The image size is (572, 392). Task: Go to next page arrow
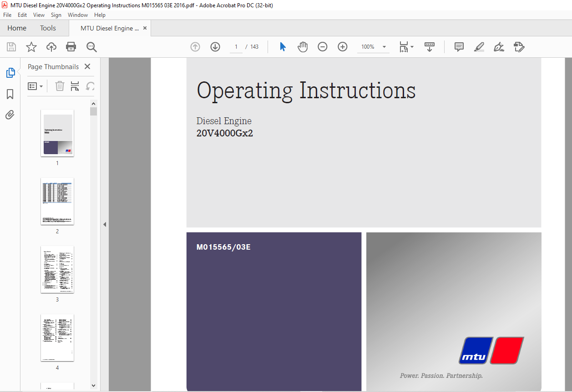click(215, 47)
